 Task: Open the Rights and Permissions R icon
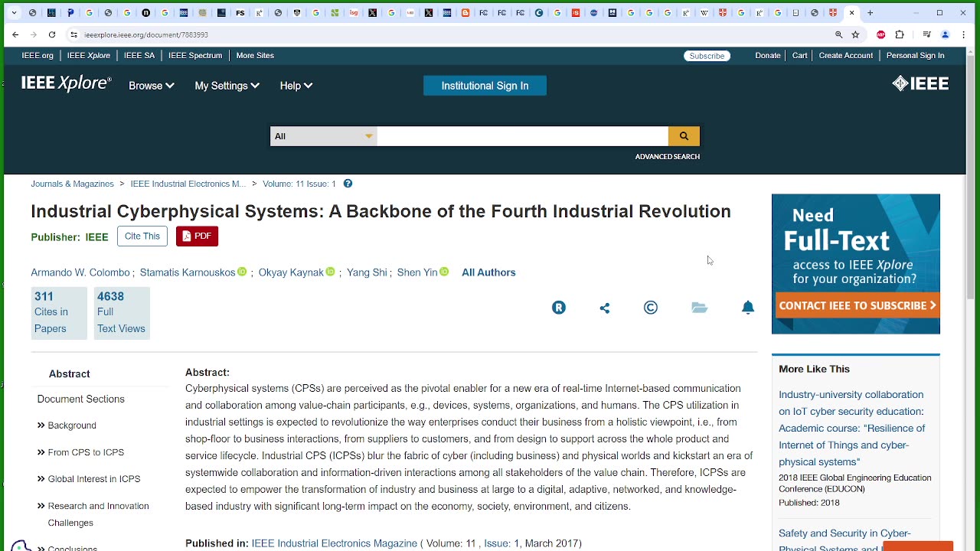[559, 308]
